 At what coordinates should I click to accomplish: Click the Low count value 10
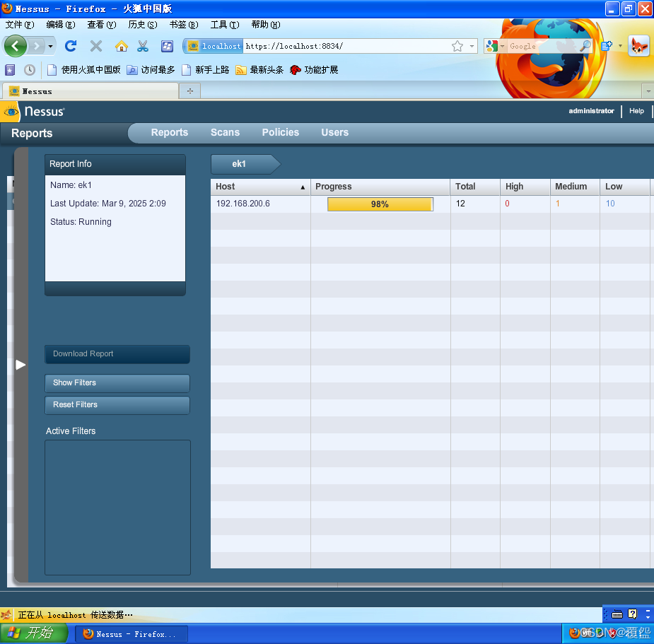click(610, 204)
